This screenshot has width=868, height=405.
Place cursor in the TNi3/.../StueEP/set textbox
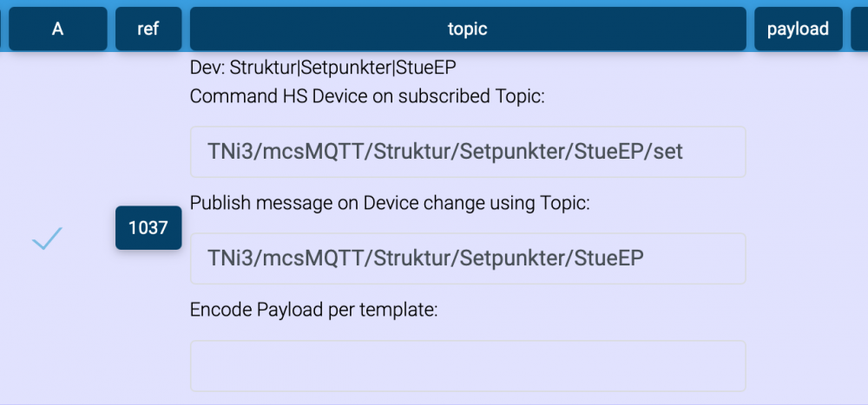(468, 152)
